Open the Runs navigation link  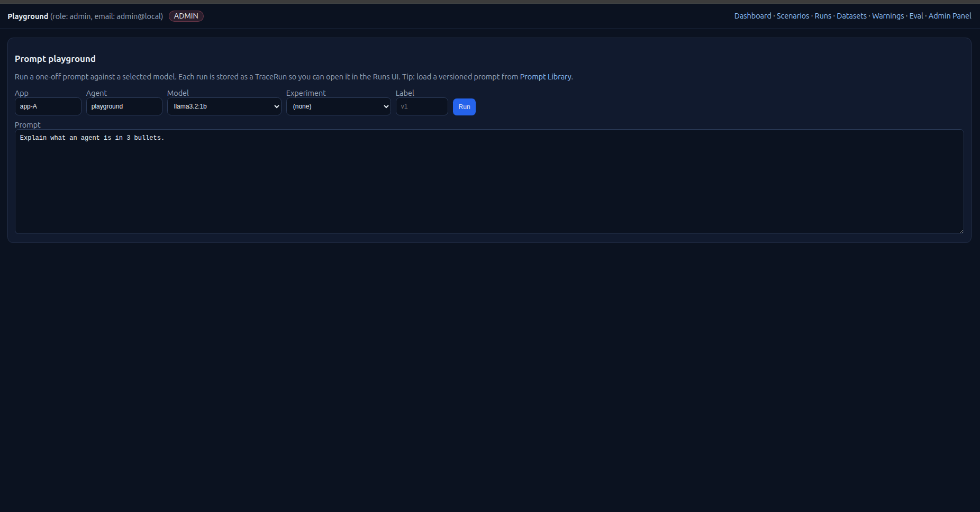click(822, 16)
